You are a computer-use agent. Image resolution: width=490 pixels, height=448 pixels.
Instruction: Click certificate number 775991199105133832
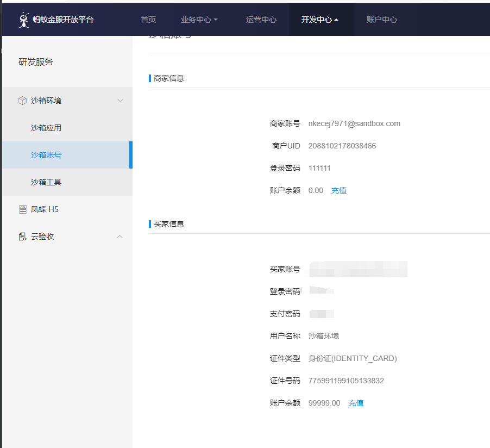tap(346, 381)
